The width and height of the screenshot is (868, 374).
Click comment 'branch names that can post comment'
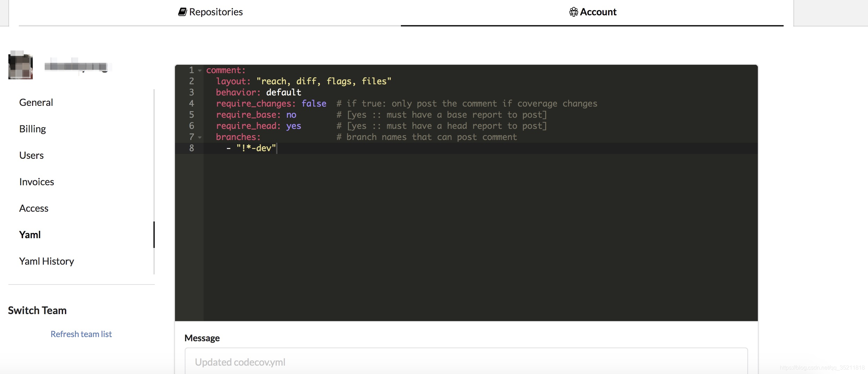(427, 137)
